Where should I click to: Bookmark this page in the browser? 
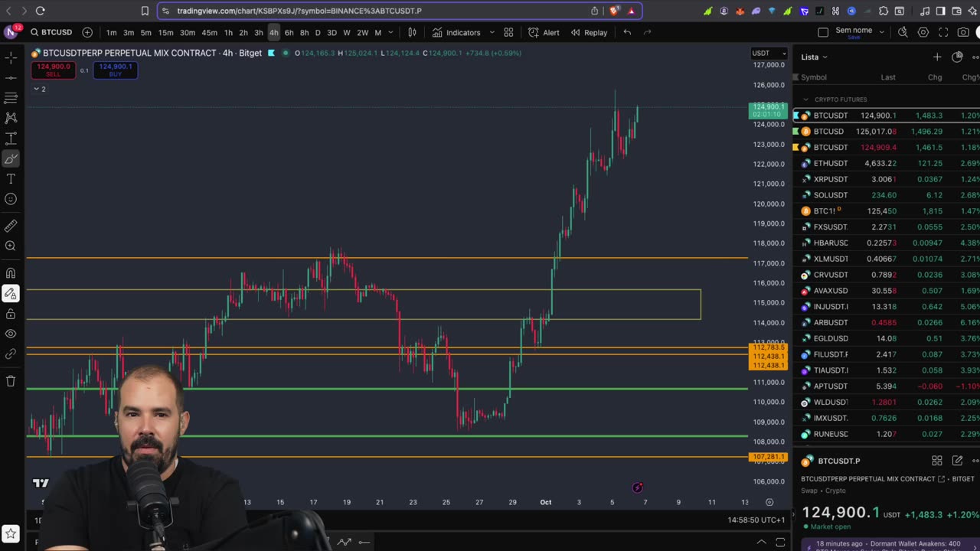pos(145,11)
